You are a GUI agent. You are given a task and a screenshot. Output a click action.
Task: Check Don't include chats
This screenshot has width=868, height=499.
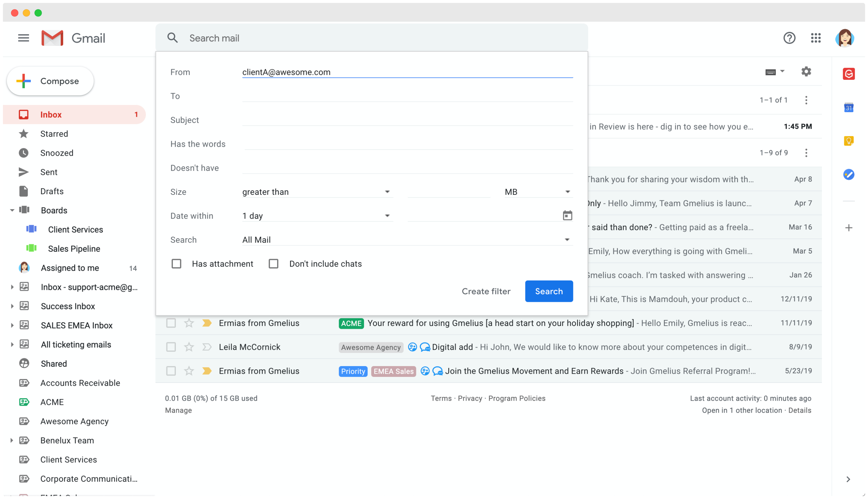coord(273,263)
